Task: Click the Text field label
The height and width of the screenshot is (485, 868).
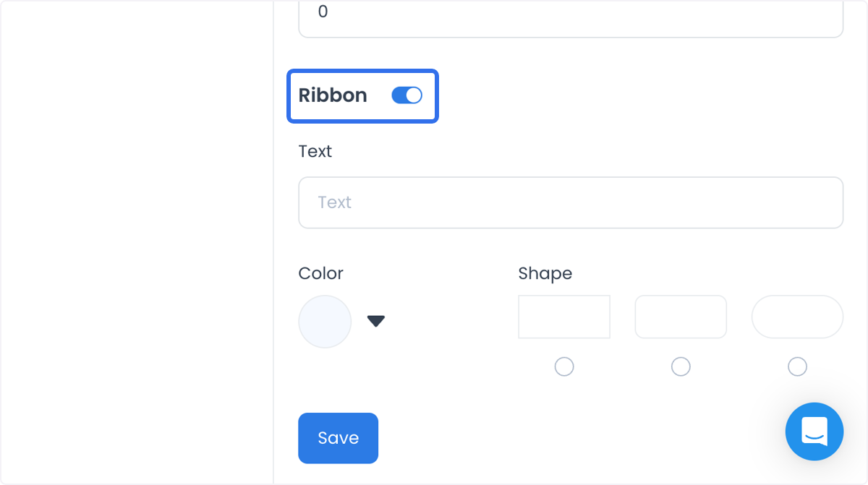Action: coord(315,151)
